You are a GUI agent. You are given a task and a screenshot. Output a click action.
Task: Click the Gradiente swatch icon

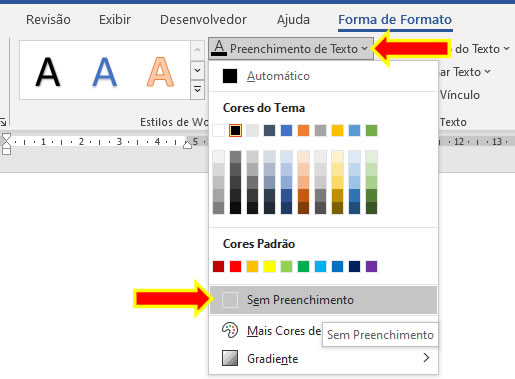[x=230, y=358]
